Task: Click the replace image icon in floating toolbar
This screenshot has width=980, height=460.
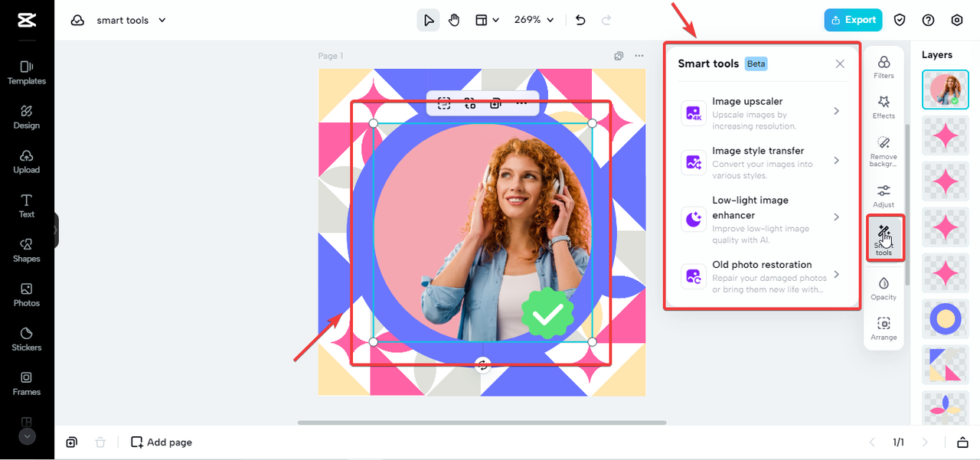Action: (469, 103)
